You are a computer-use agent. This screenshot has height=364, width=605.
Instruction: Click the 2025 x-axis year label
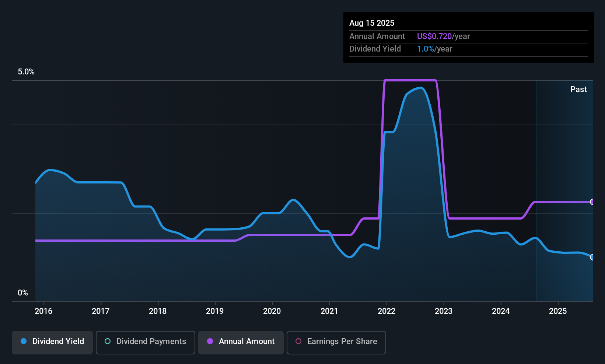point(558,311)
